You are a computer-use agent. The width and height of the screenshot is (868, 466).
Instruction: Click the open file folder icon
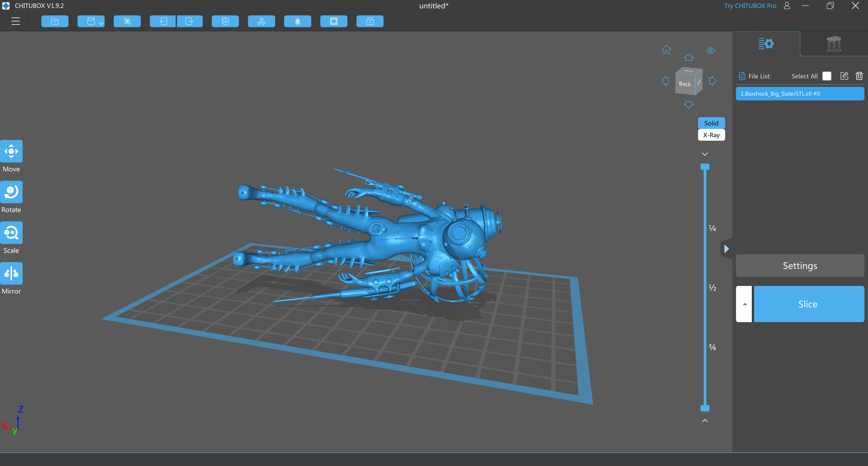coord(55,21)
